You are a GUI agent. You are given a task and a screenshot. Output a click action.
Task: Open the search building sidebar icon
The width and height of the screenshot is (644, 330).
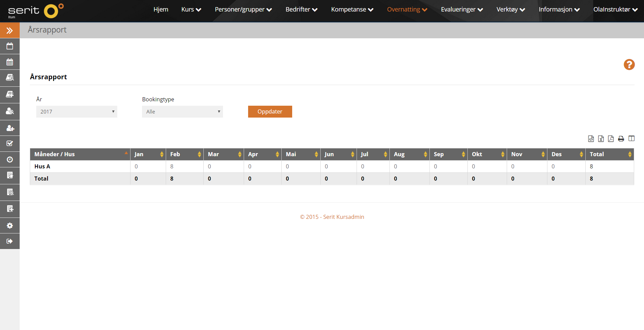9,192
